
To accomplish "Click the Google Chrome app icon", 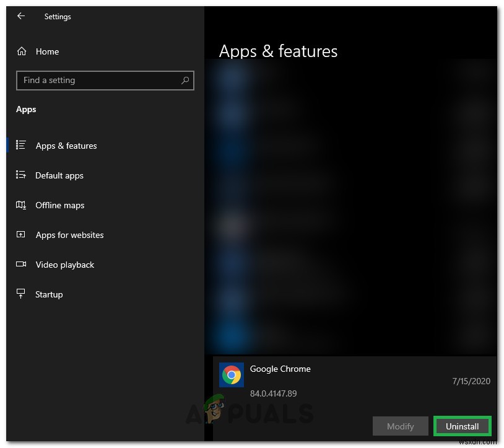I will [x=232, y=374].
